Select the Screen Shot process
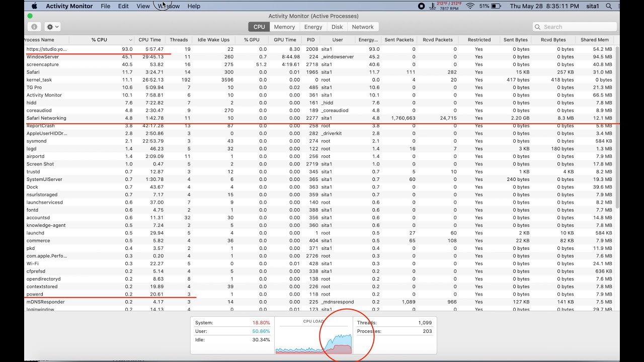 point(319,164)
